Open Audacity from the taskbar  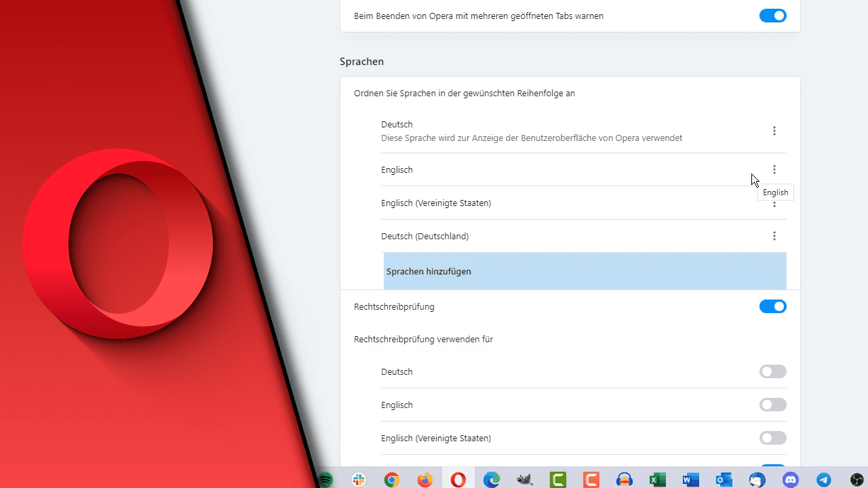tap(625, 480)
